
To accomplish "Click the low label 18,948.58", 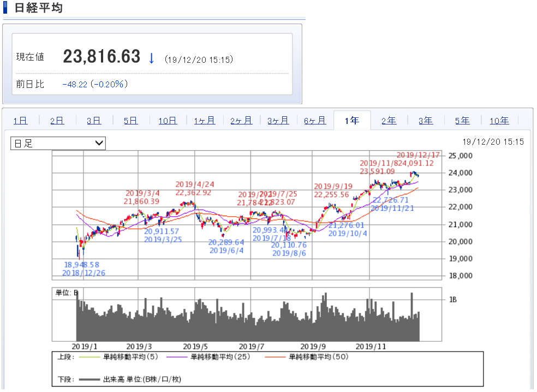I will pyautogui.click(x=81, y=265).
